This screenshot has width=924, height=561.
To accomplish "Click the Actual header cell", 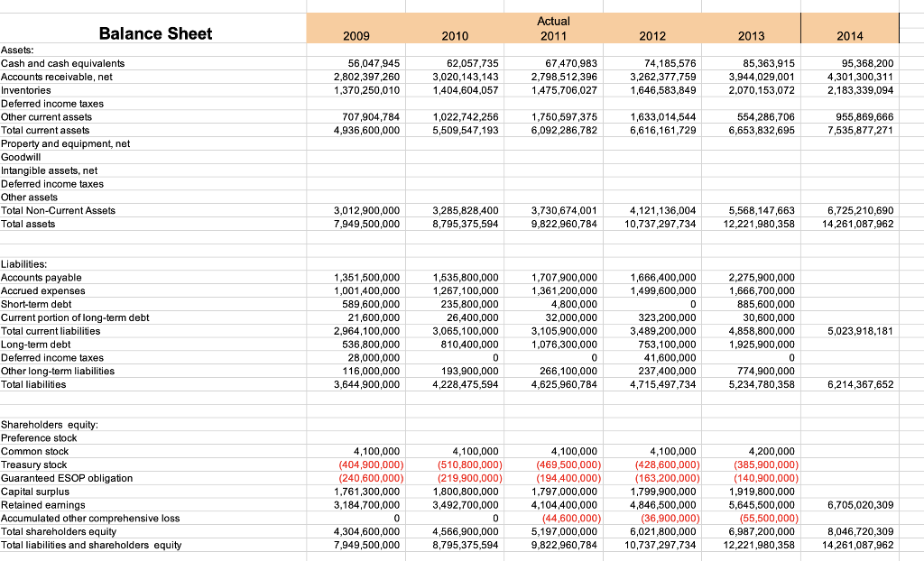I will click(x=553, y=21).
